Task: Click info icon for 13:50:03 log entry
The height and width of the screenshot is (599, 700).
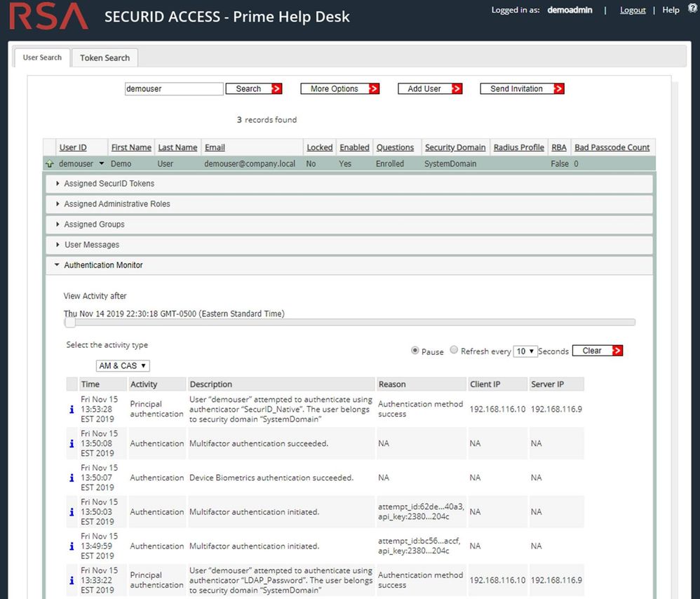Action: click(72, 512)
